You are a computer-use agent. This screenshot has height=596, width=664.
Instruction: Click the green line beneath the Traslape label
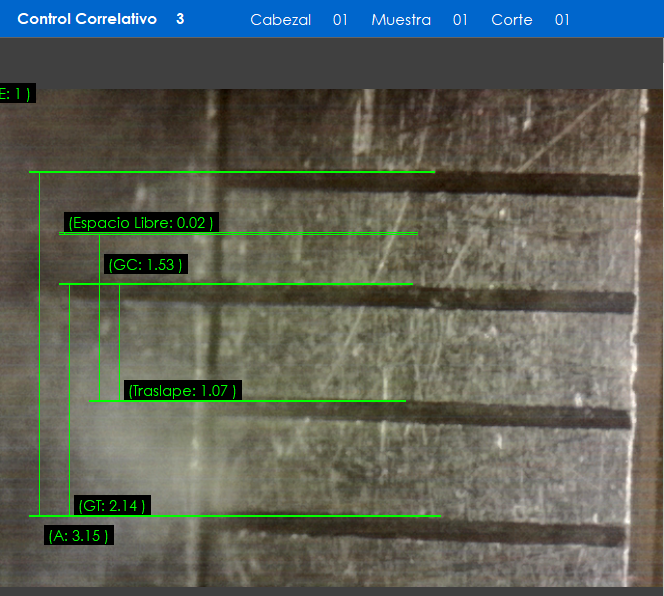pos(248,401)
